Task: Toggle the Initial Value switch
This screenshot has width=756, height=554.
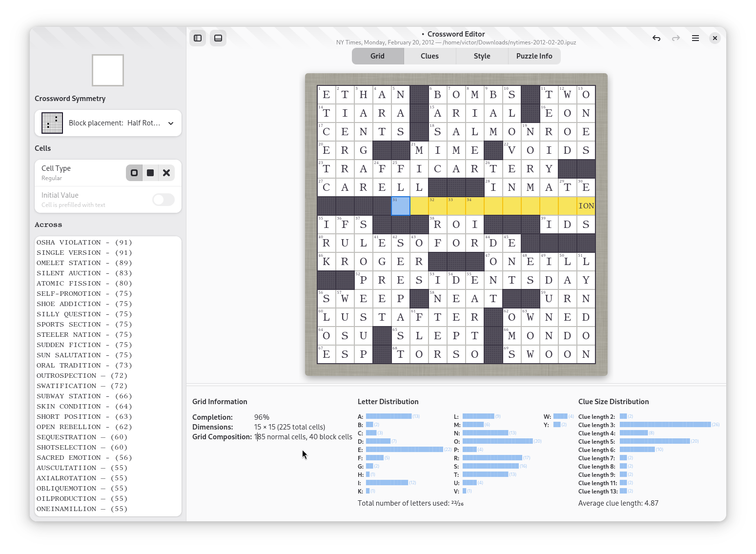Action: (x=163, y=200)
